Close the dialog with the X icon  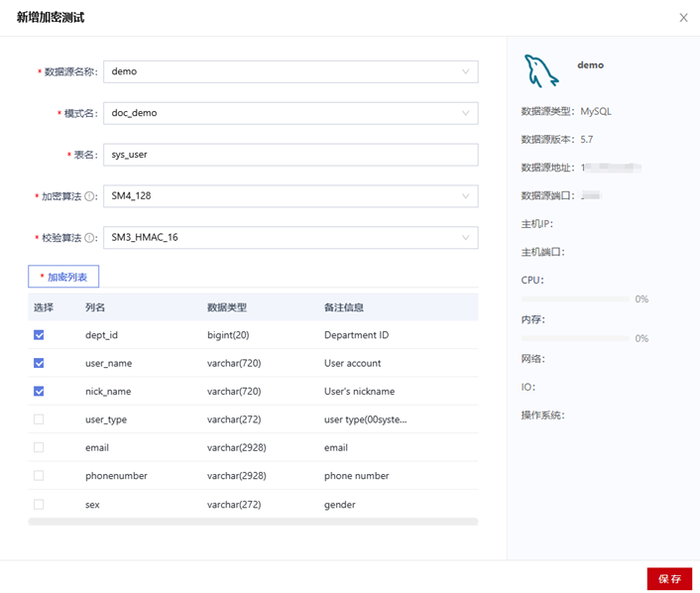[683, 18]
